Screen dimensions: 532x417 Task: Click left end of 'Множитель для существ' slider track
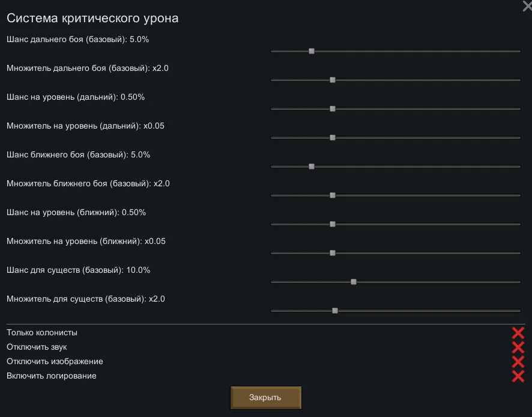[x=273, y=311]
